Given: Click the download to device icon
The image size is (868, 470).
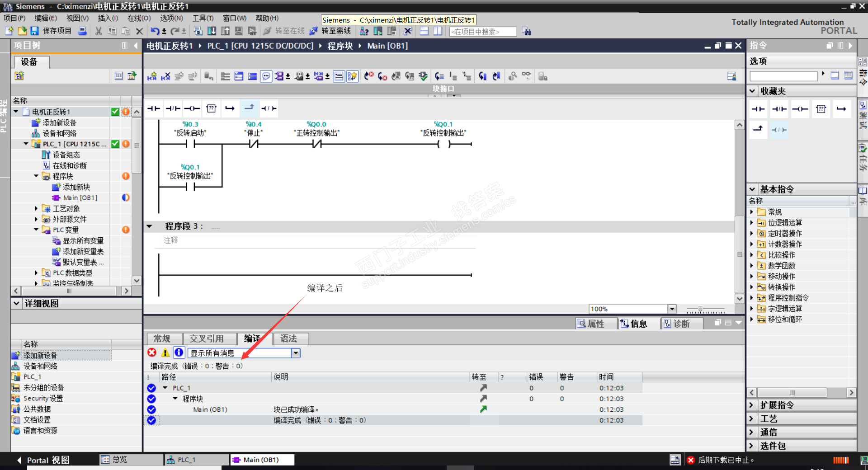Looking at the screenshot, I should (x=212, y=31).
